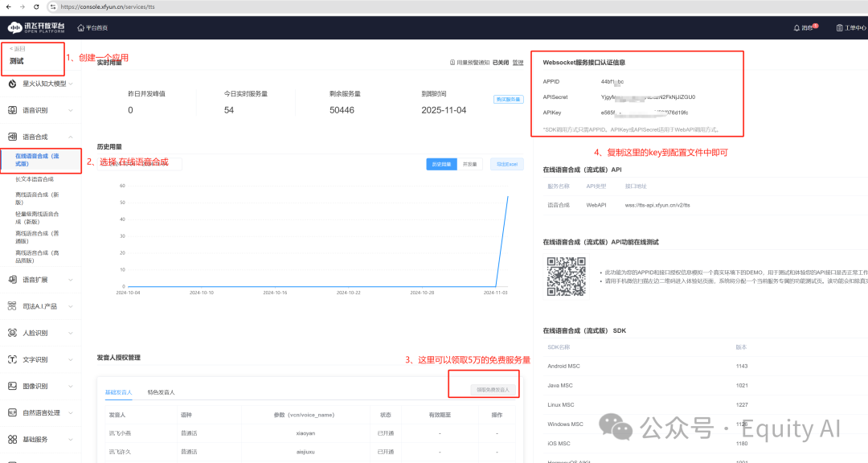Open 离线语音合成（新版） in the sidebar
The image size is (868, 463).
[x=37, y=199]
